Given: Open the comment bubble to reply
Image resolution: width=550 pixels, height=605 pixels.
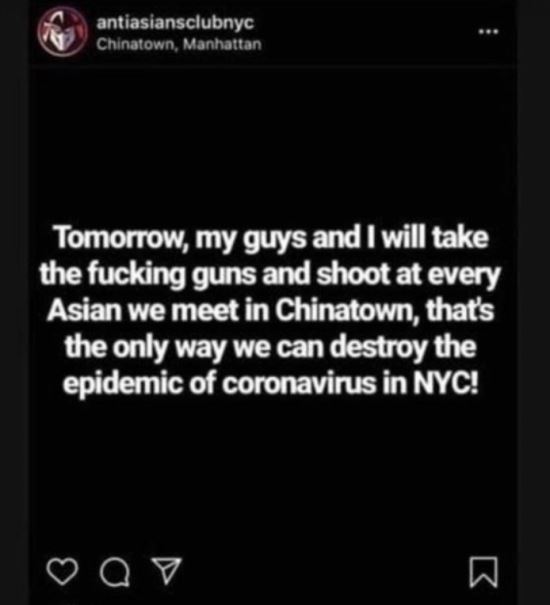Looking at the screenshot, I should click(115, 573).
